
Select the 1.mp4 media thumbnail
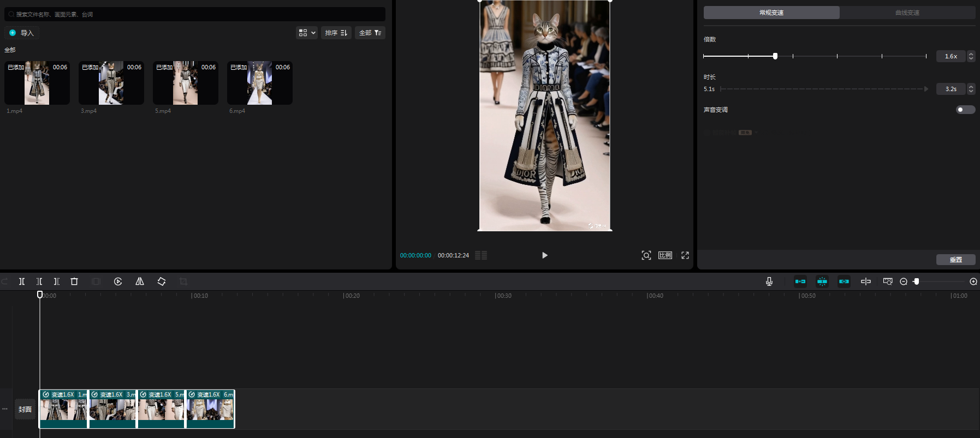click(37, 83)
